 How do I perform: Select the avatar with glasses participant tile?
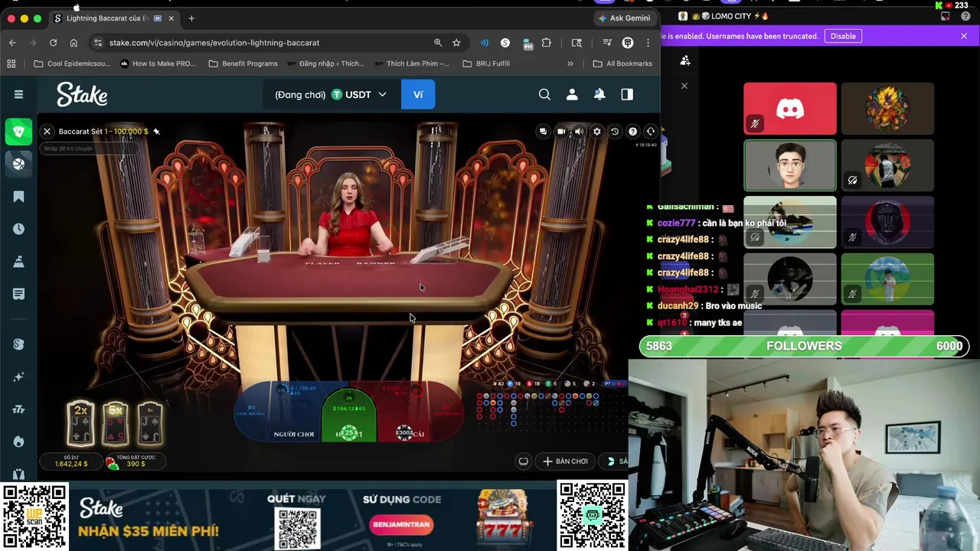[x=790, y=165]
